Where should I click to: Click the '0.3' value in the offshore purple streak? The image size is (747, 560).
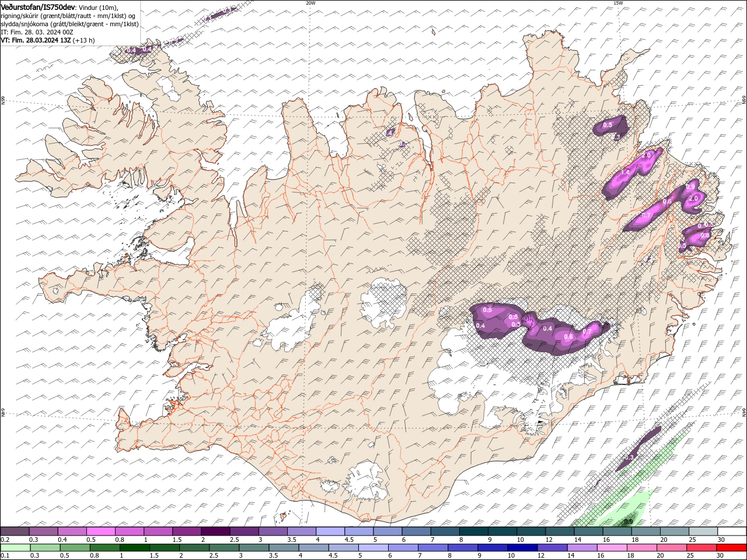(x=629, y=458)
